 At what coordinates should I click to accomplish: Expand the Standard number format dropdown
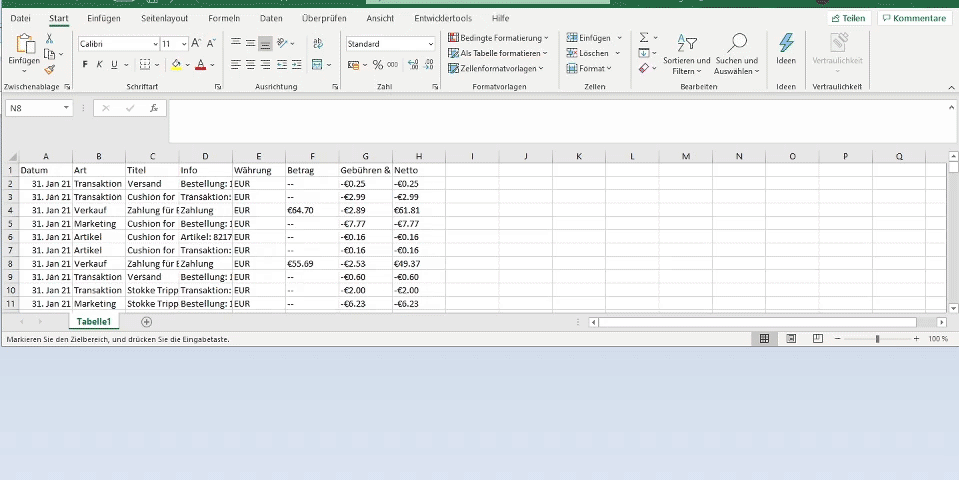click(431, 44)
